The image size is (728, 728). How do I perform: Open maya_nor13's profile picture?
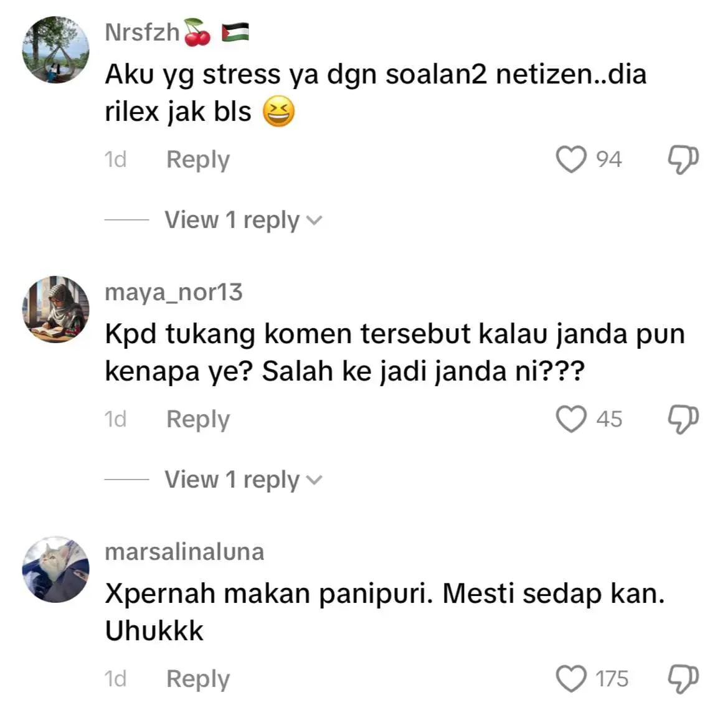(x=55, y=310)
